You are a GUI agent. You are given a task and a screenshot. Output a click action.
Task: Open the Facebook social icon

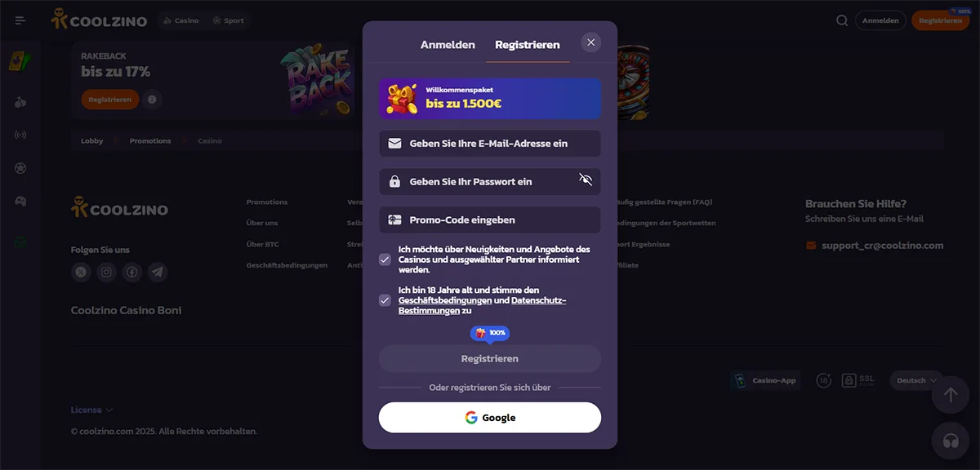tap(131, 272)
